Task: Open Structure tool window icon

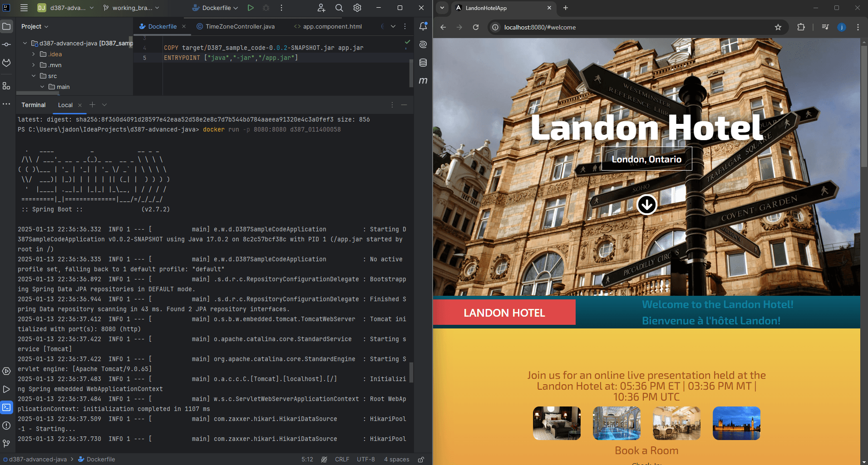Action: click(x=6, y=86)
